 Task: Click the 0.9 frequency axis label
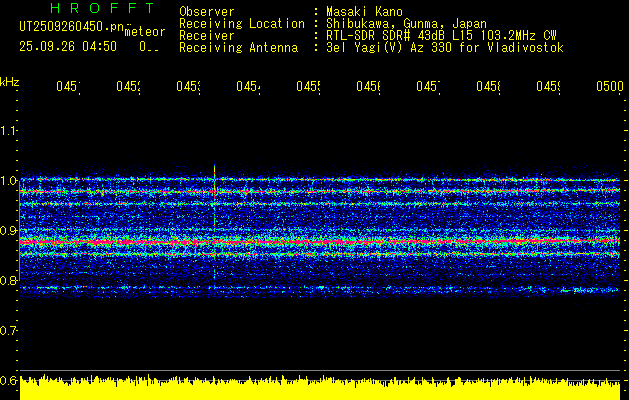point(8,230)
